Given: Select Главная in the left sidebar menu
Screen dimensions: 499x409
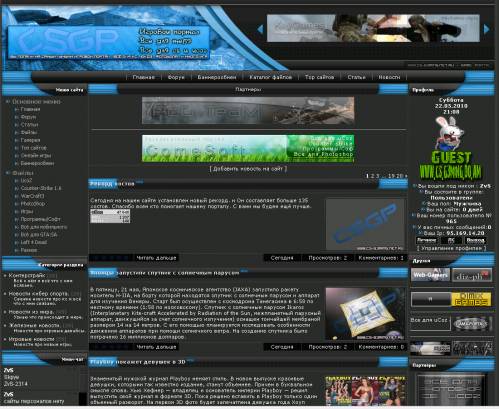Looking at the screenshot, I should [x=30, y=109].
